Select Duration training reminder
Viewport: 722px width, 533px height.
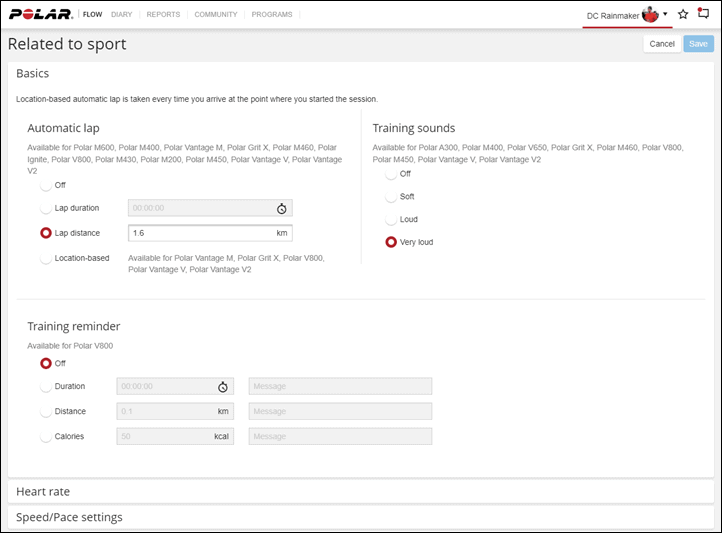(46, 386)
